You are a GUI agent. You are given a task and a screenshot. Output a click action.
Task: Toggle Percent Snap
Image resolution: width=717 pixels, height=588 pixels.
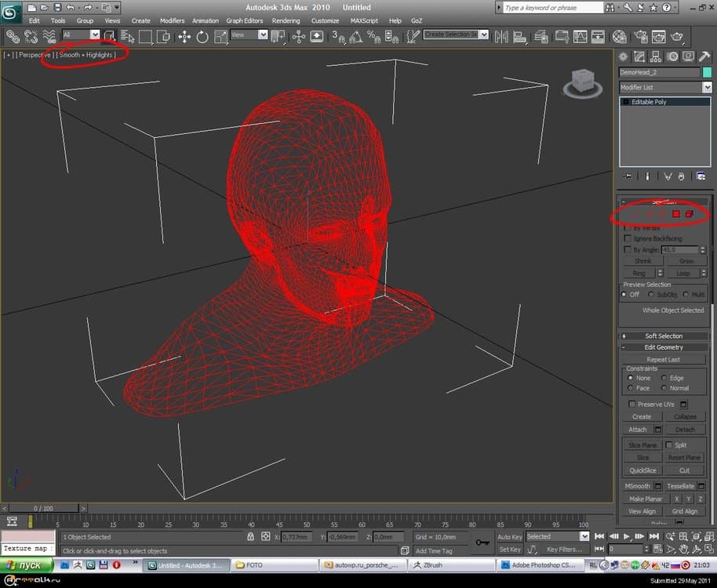(x=373, y=36)
